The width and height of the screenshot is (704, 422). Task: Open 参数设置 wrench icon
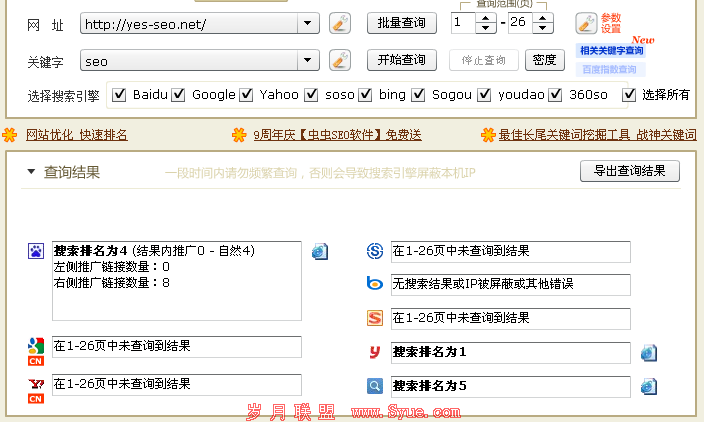pyautogui.click(x=586, y=23)
